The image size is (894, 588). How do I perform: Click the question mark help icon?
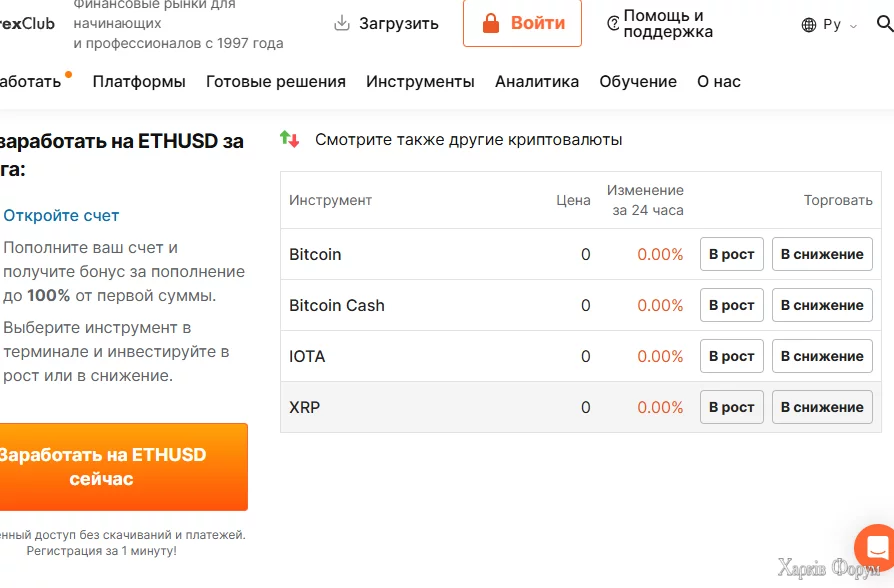point(613,24)
